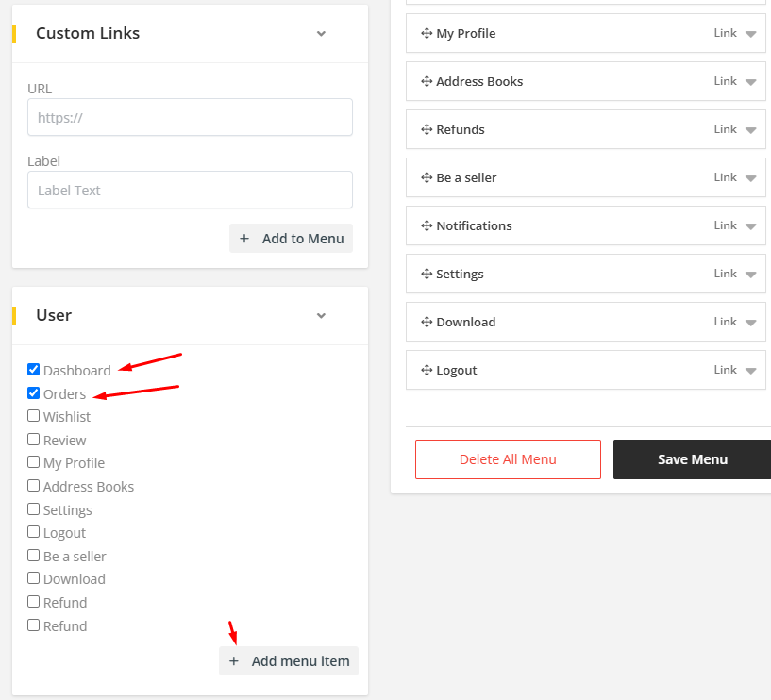This screenshot has width=771, height=700.
Task: Click the move handle icon for My Profile
Action: point(426,34)
